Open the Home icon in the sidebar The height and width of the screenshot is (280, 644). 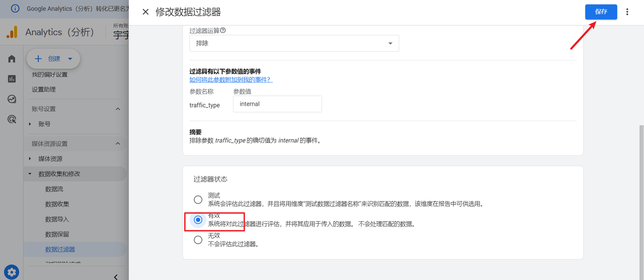12,59
